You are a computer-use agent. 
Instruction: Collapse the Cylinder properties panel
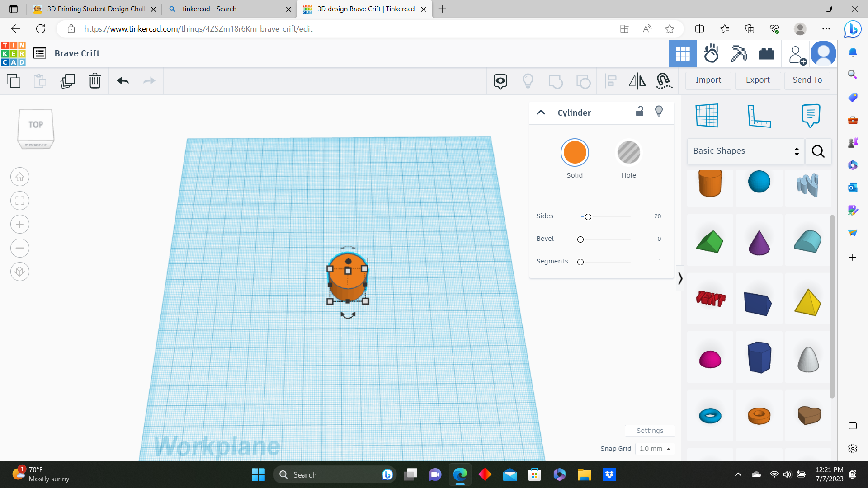(541, 113)
